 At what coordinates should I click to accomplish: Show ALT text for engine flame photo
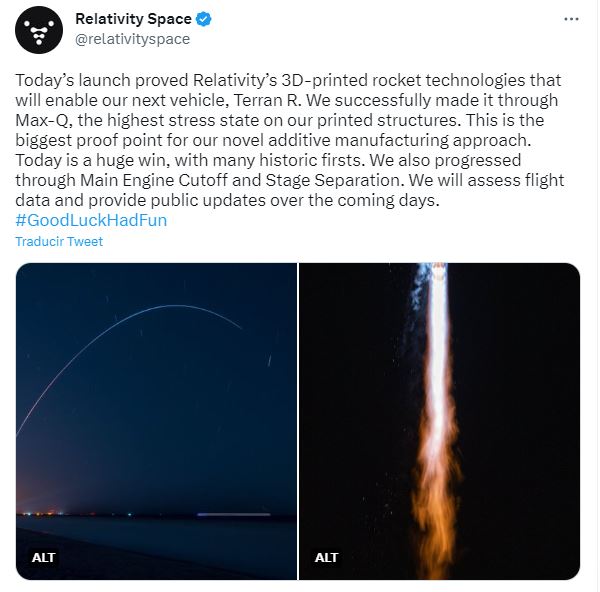point(327,557)
